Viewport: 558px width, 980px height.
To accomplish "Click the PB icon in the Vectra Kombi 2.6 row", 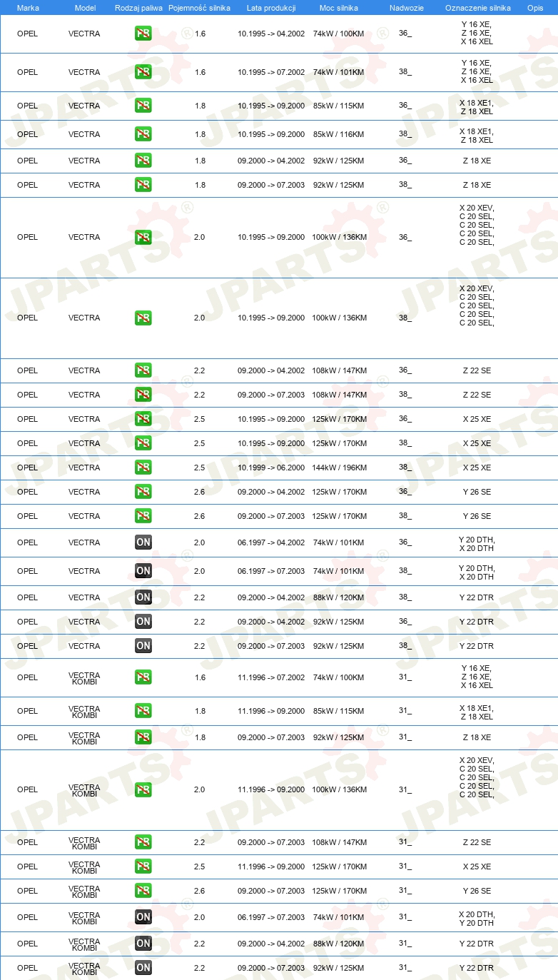I will pyautogui.click(x=143, y=890).
